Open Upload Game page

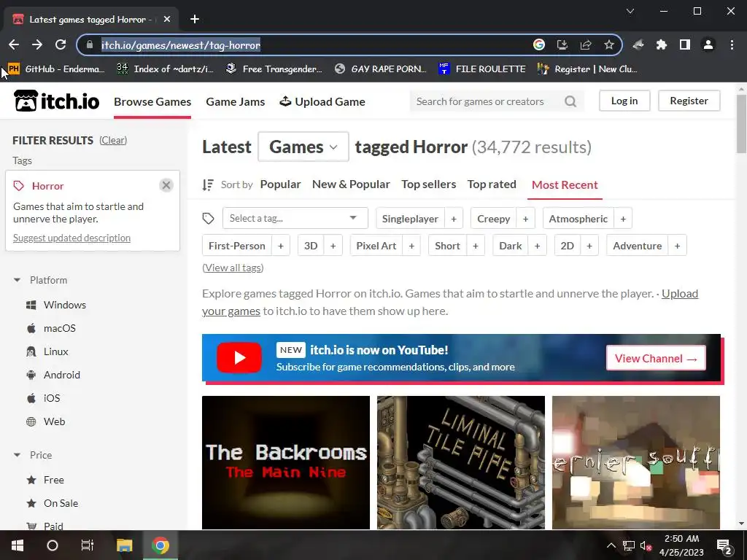322,101
